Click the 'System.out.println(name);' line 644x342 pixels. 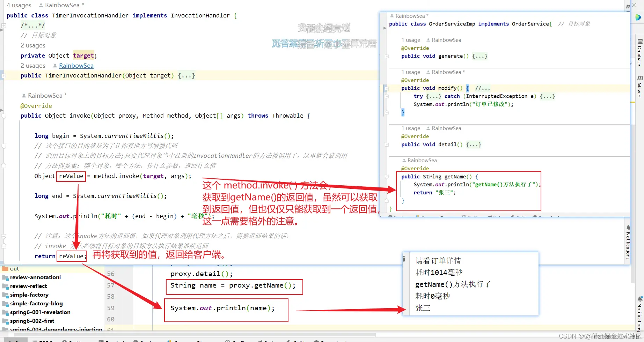tap(222, 308)
